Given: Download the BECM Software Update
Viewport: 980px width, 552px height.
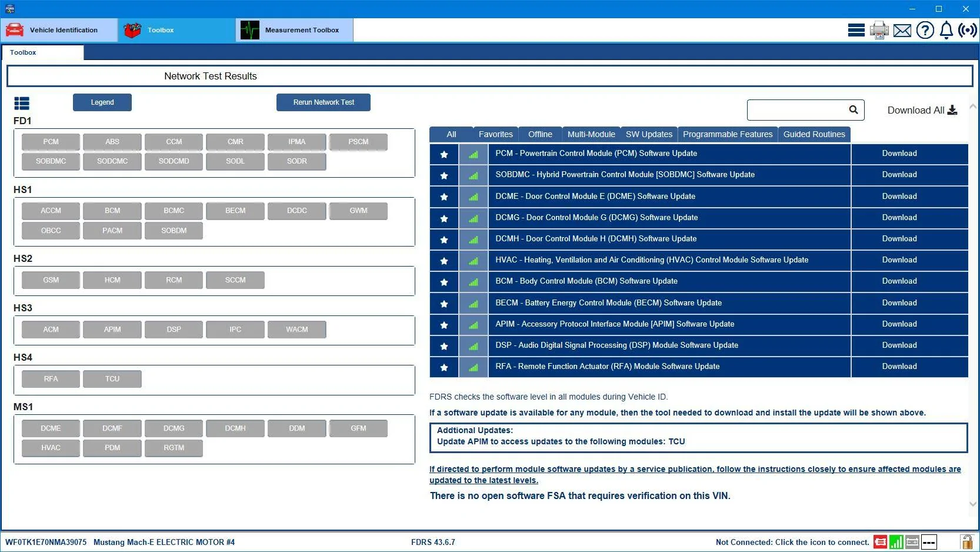Looking at the screenshot, I should pos(899,303).
